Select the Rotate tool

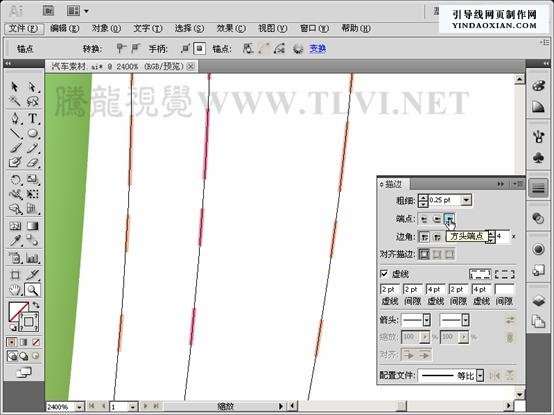15,180
